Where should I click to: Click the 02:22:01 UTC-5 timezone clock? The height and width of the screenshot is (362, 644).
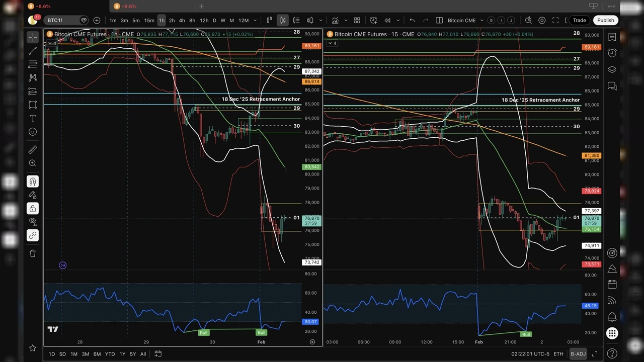pos(530,354)
